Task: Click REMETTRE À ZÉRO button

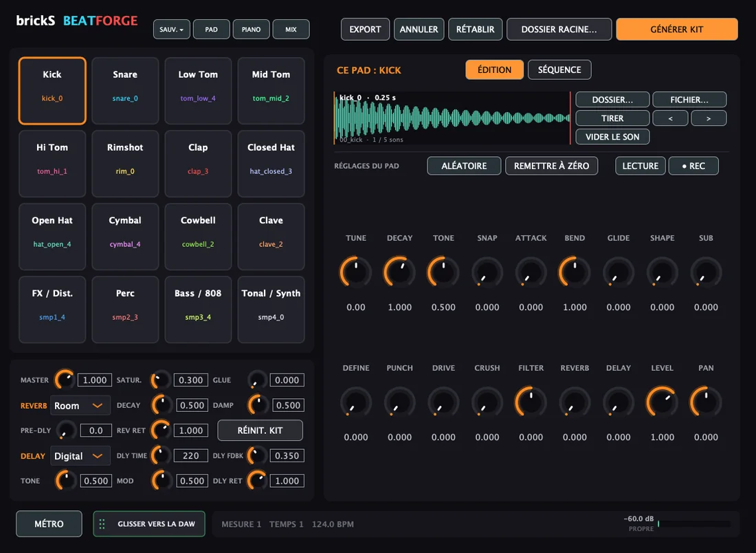Action: pos(551,166)
